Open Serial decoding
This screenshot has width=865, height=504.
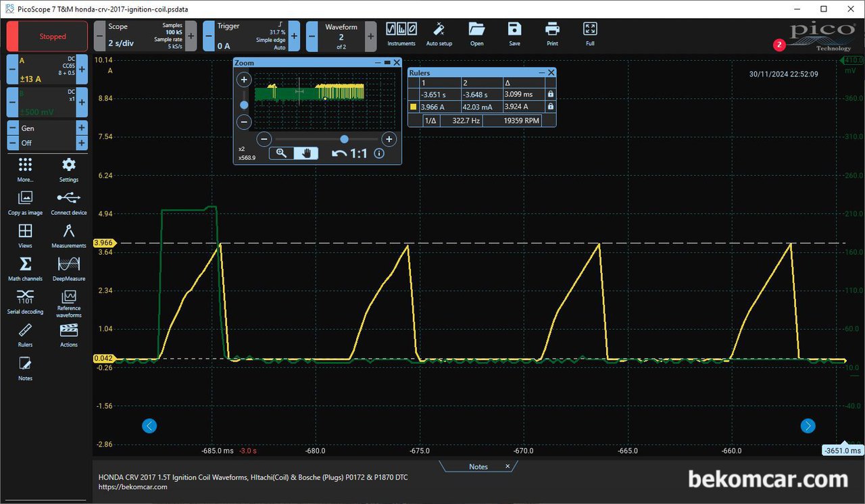click(25, 302)
